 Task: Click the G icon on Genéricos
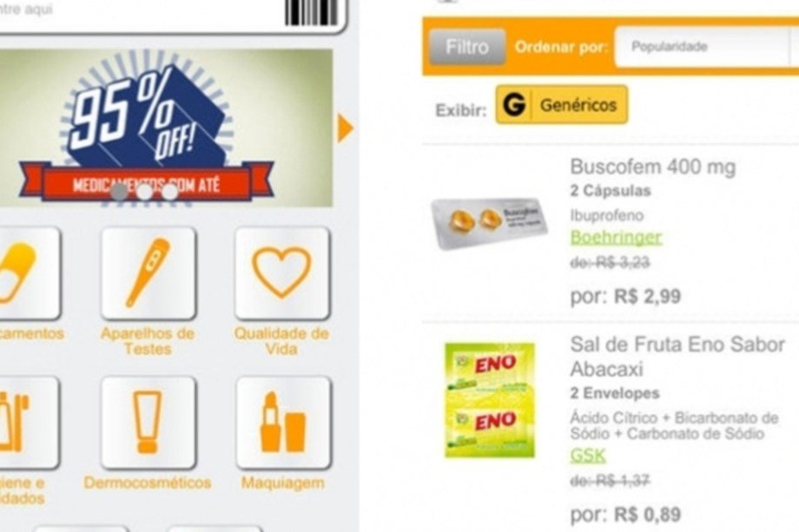click(x=514, y=104)
